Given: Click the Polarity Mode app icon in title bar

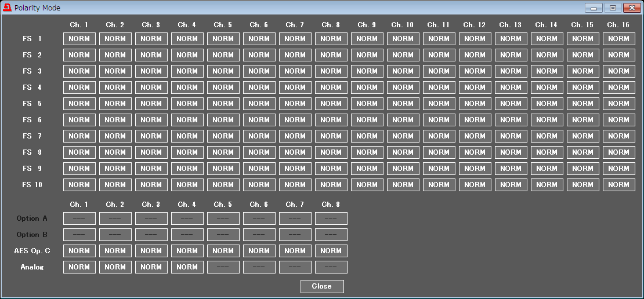Looking at the screenshot, I should pos(8,8).
